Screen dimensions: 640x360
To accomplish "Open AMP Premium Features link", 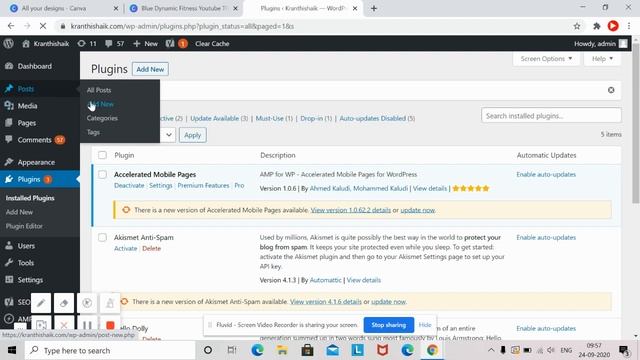I will pos(203,185).
